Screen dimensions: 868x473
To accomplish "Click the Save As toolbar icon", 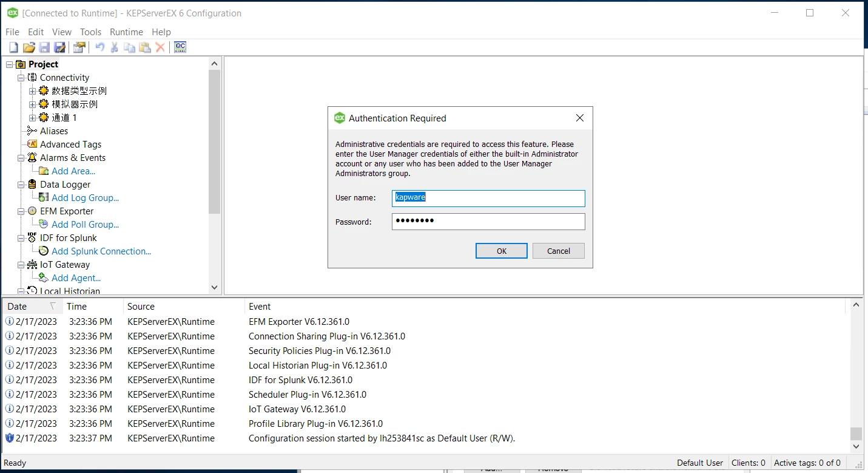I will 59,47.
